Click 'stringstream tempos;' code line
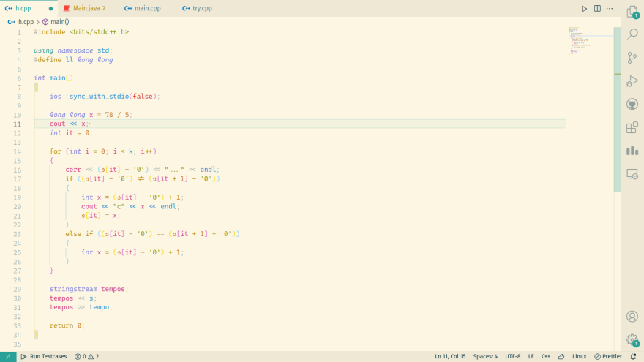 tap(89, 289)
